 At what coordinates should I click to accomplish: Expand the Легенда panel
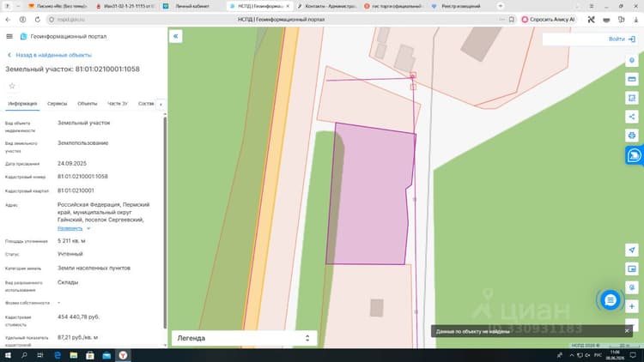[x=244, y=338]
